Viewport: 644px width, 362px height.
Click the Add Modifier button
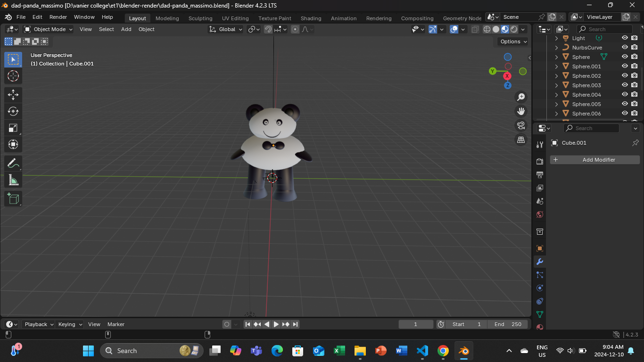click(594, 160)
